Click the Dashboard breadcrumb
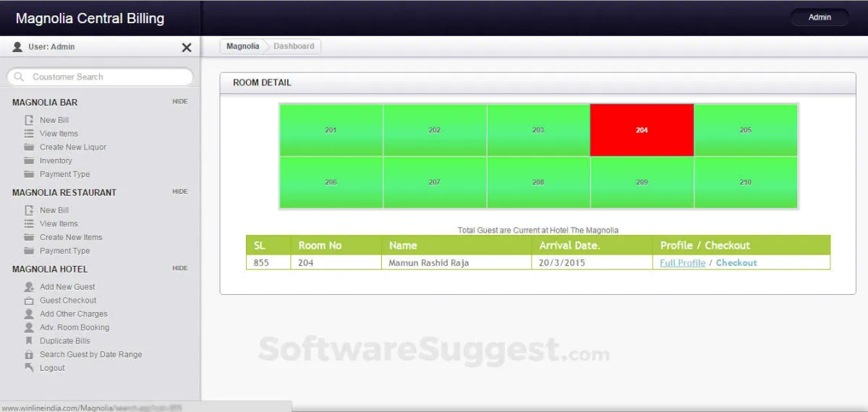This screenshot has width=868, height=412. tap(294, 46)
